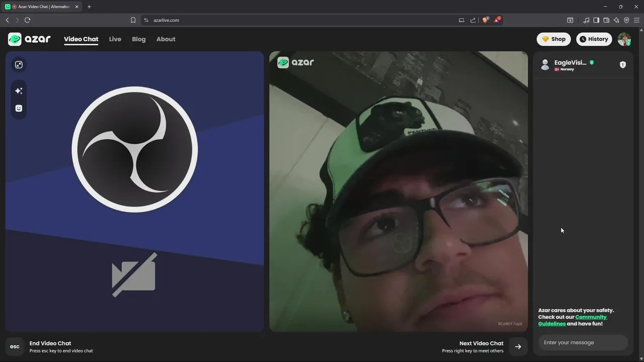The width and height of the screenshot is (644, 362).
Task: Open the Shop with gem icon
Action: point(553,39)
